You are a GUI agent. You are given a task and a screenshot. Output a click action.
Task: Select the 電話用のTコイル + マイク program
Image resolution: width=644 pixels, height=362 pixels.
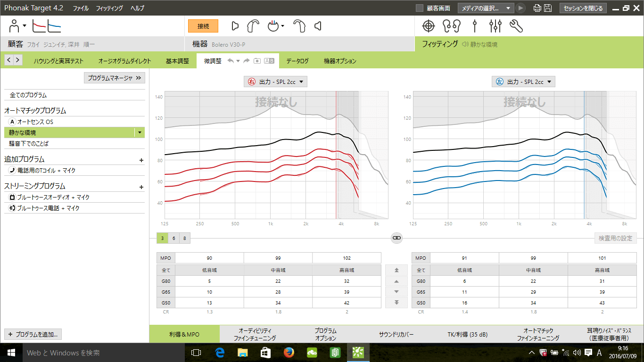(74, 170)
